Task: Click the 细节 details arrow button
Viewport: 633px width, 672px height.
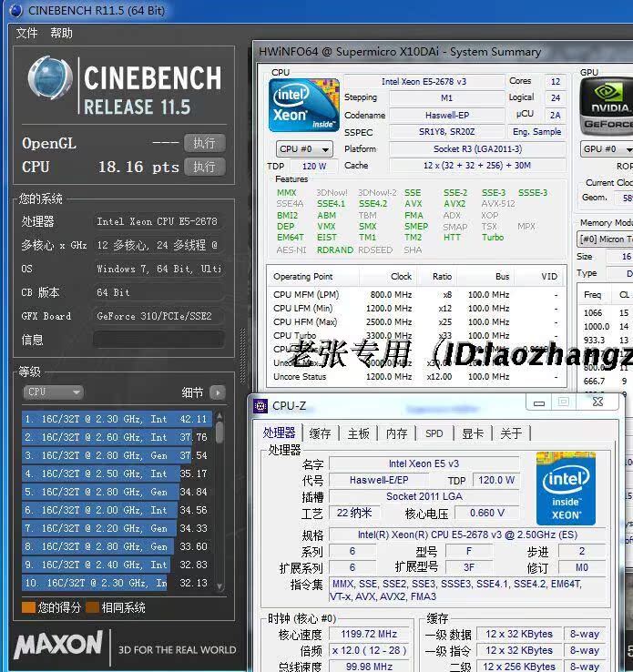Action: click(x=218, y=392)
